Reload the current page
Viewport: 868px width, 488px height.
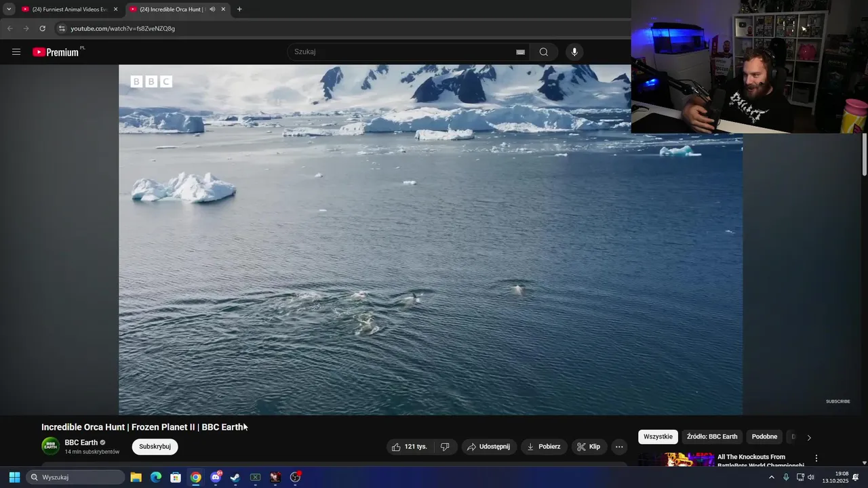point(42,28)
